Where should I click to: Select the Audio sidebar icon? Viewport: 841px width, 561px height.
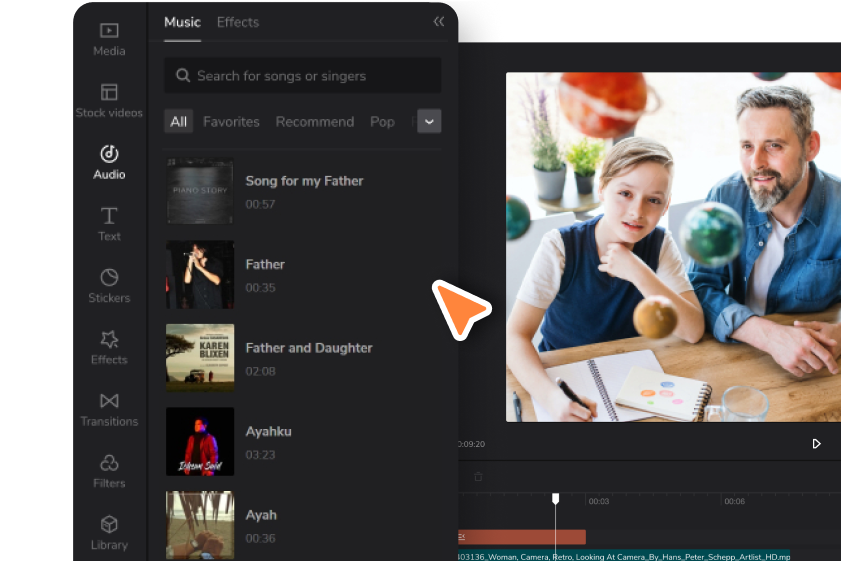tap(109, 163)
